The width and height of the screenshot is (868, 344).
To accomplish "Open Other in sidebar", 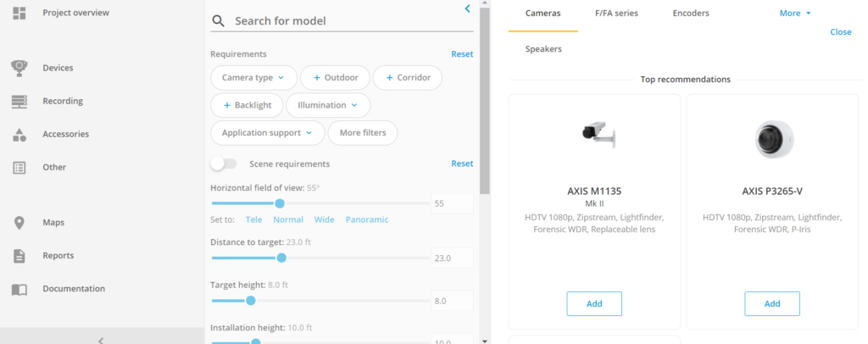I will 54,167.
